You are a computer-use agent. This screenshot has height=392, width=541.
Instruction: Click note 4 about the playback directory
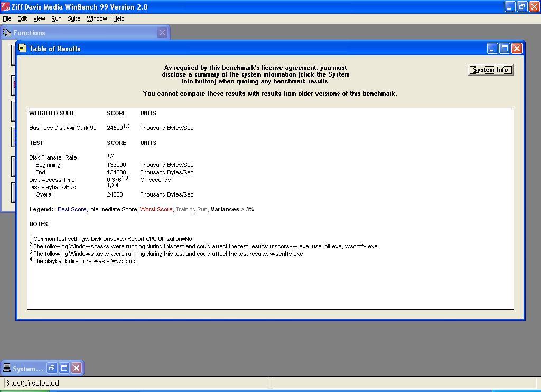[x=83, y=261]
